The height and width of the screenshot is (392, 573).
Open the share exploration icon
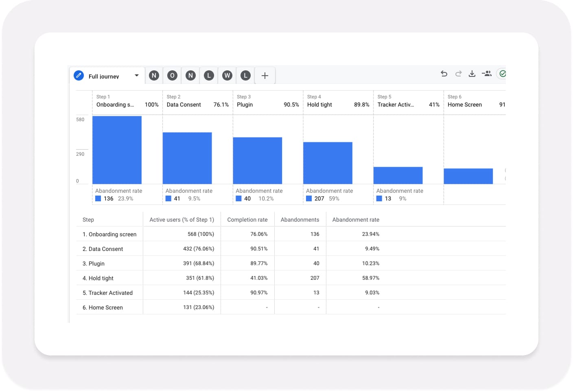pyautogui.click(x=487, y=74)
